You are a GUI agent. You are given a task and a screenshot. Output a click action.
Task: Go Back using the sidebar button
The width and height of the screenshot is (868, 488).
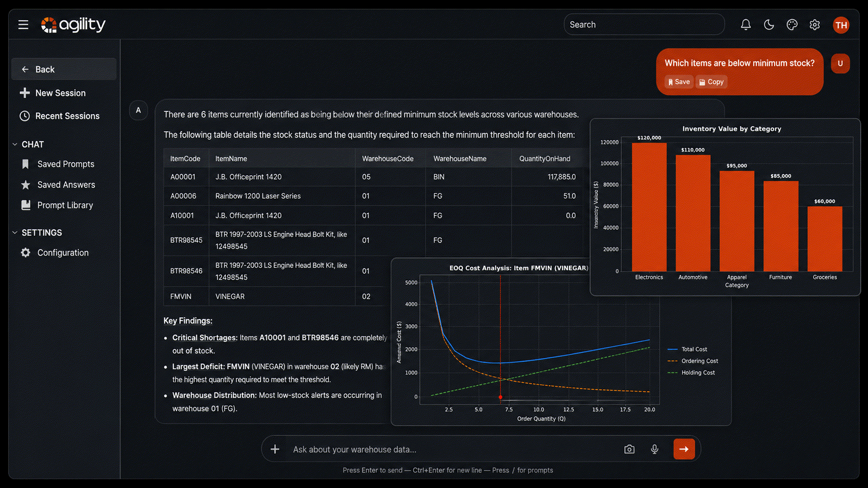pos(64,69)
